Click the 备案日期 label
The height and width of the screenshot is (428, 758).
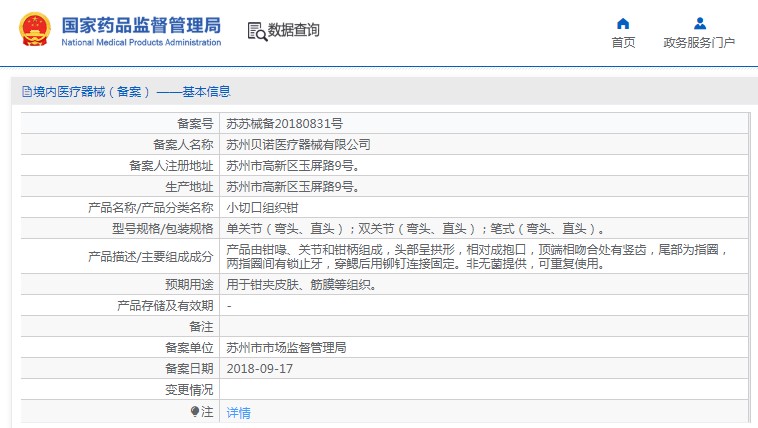(x=189, y=369)
